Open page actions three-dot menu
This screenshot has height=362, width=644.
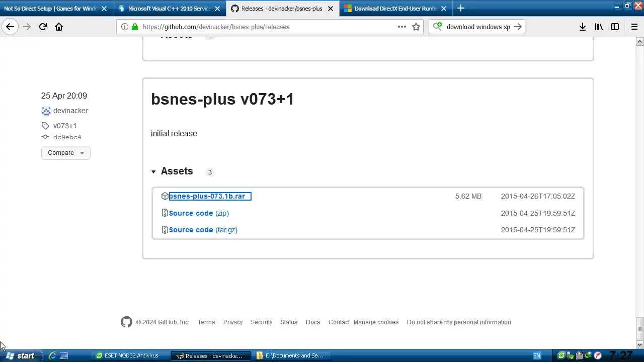(x=402, y=27)
